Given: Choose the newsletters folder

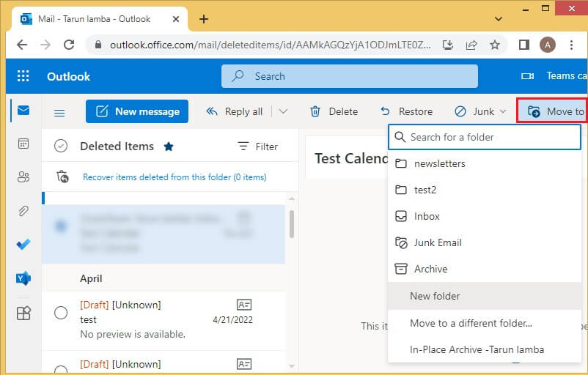Looking at the screenshot, I should 485,164.
